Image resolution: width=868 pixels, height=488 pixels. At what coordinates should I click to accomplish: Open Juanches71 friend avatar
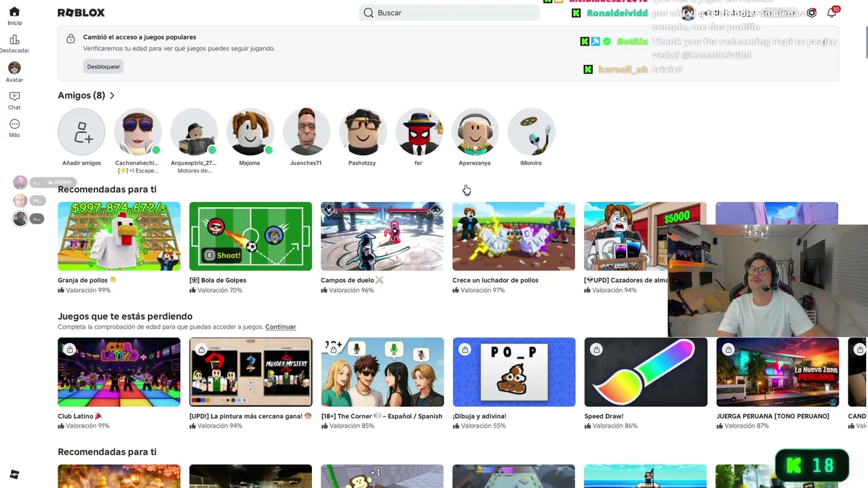(x=307, y=131)
